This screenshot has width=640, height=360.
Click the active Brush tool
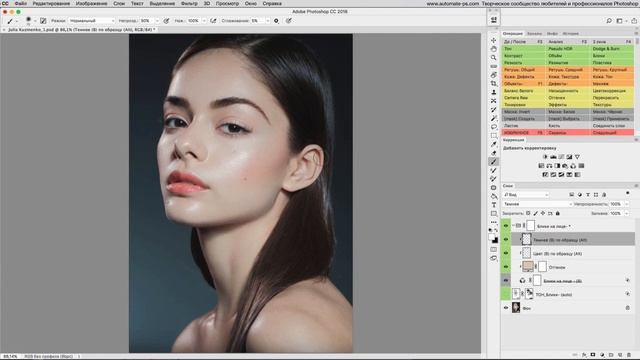pos(493,162)
